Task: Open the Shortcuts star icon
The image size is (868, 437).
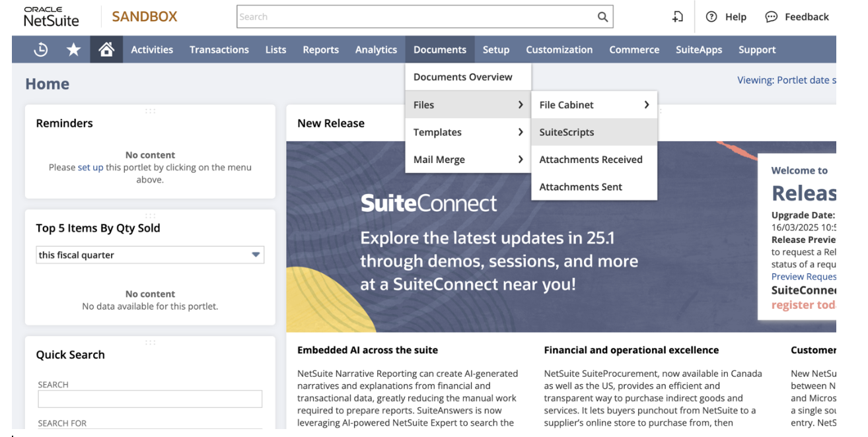Action: click(73, 50)
